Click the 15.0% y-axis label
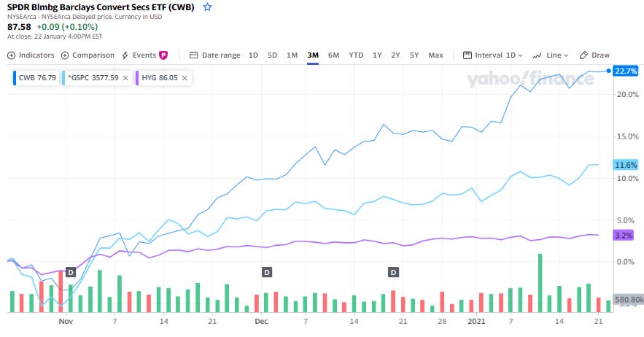 click(627, 136)
